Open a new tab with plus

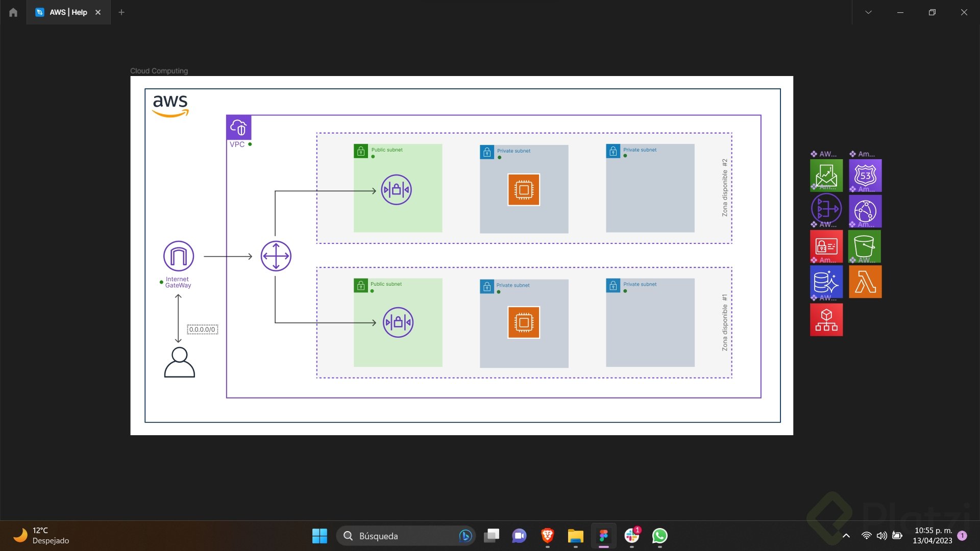click(x=121, y=12)
